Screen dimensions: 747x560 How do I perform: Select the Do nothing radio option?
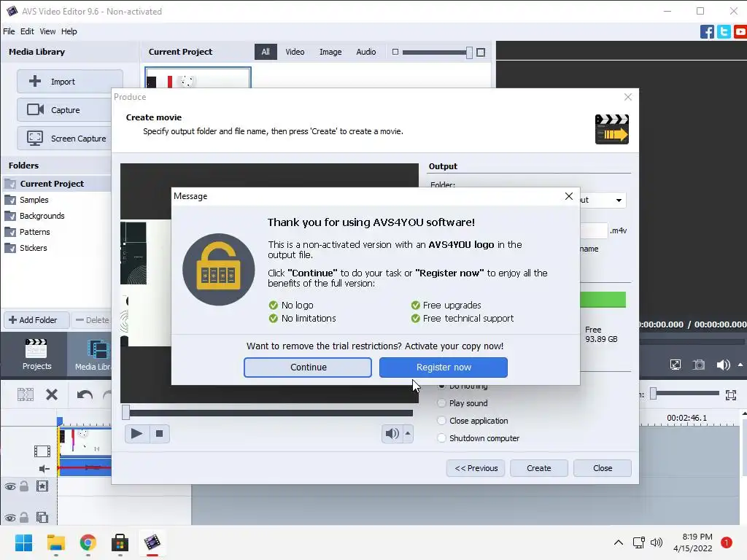[441, 386]
